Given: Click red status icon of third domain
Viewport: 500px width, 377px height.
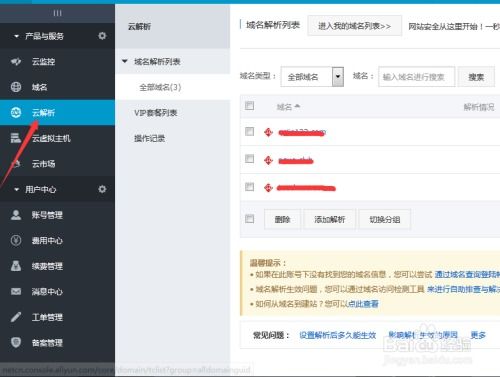Looking at the screenshot, I should [268, 188].
